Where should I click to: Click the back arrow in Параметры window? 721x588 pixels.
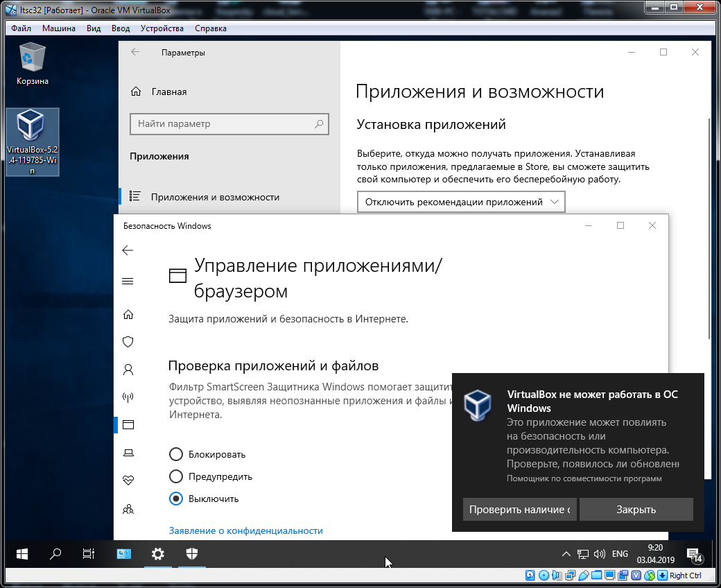coord(134,52)
